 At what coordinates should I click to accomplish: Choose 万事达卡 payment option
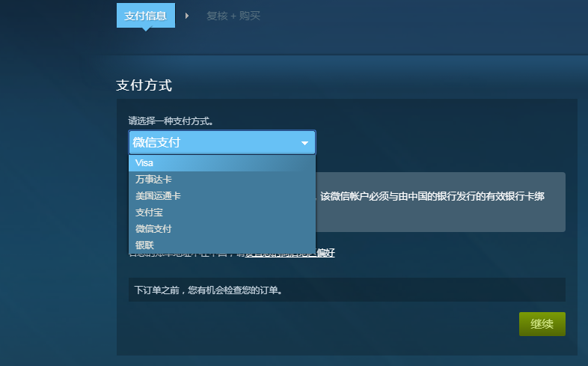222,180
